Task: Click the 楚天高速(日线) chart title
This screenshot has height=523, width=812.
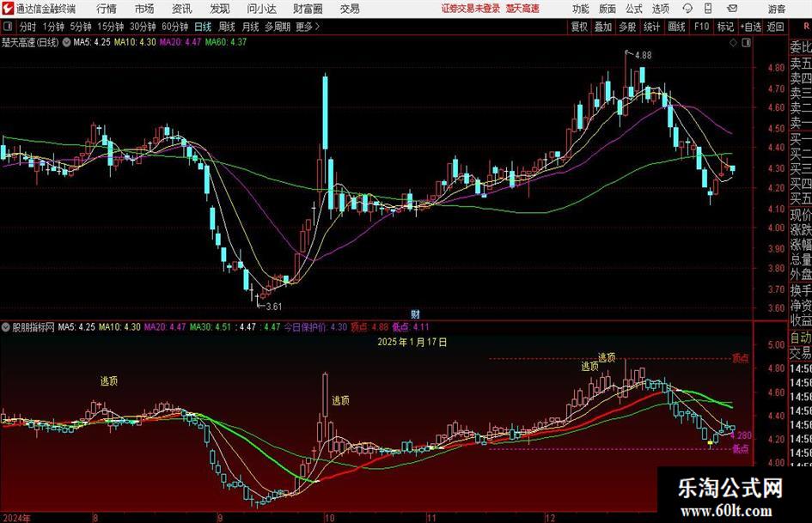Action: click(x=30, y=42)
